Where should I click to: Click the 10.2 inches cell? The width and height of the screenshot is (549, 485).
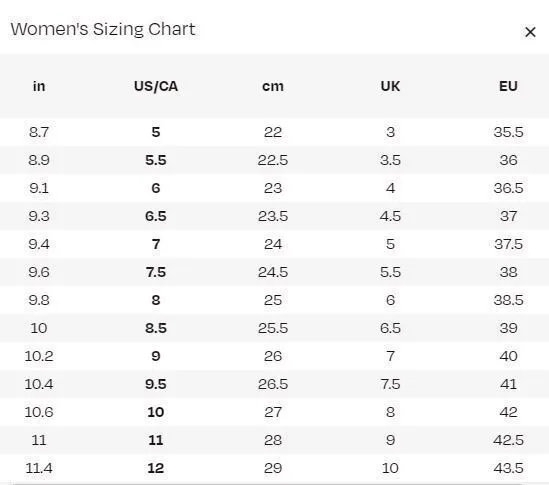coord(39,356)
